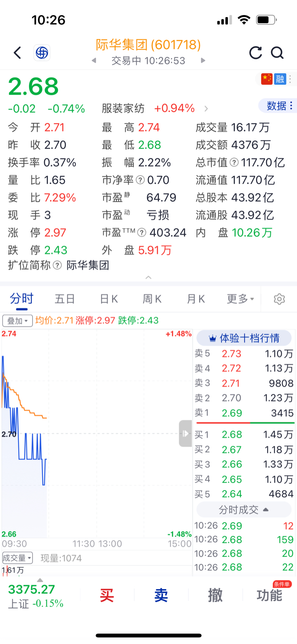The height and width of the screenshot is (644, 297).
Task: Open the 更多 chart period dropdown
Action: coord(241,299)
